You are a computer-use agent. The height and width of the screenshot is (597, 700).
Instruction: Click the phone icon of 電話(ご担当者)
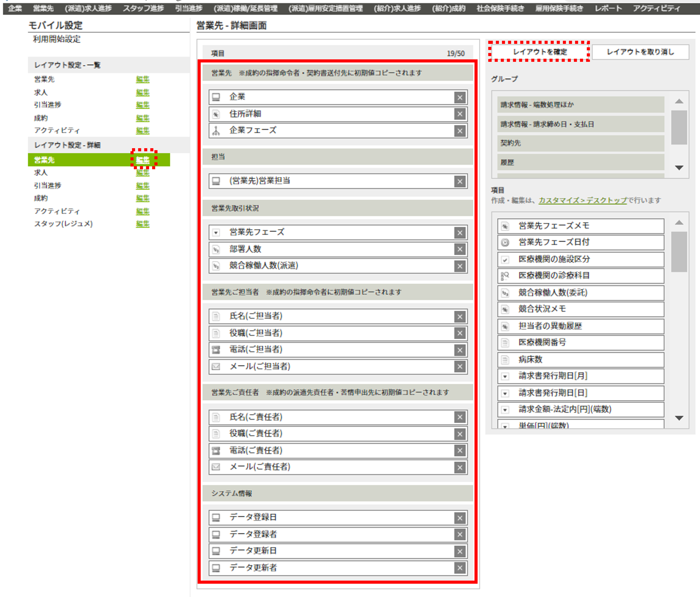click(x=216, y=350)
